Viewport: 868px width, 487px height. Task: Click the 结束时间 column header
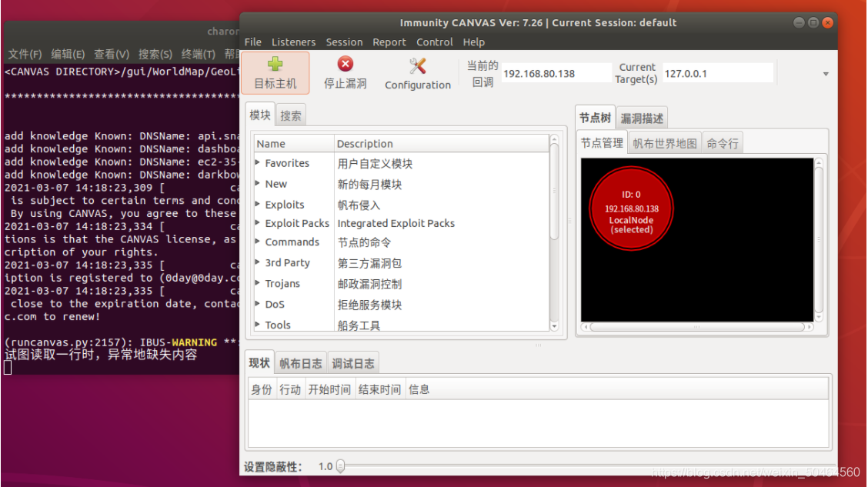[x=380, y=389]
